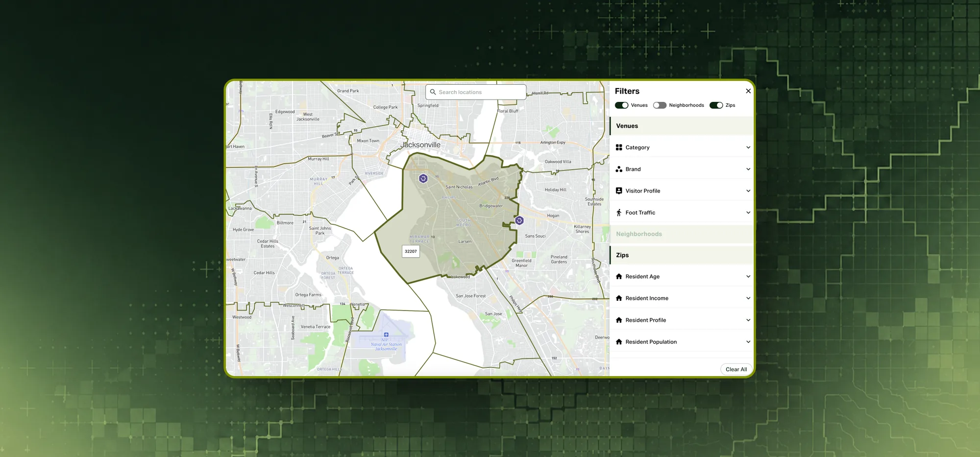Click the Brand shapes icon
The width and height of the screenshot is (980, 457).
click(x=619, y=169)
